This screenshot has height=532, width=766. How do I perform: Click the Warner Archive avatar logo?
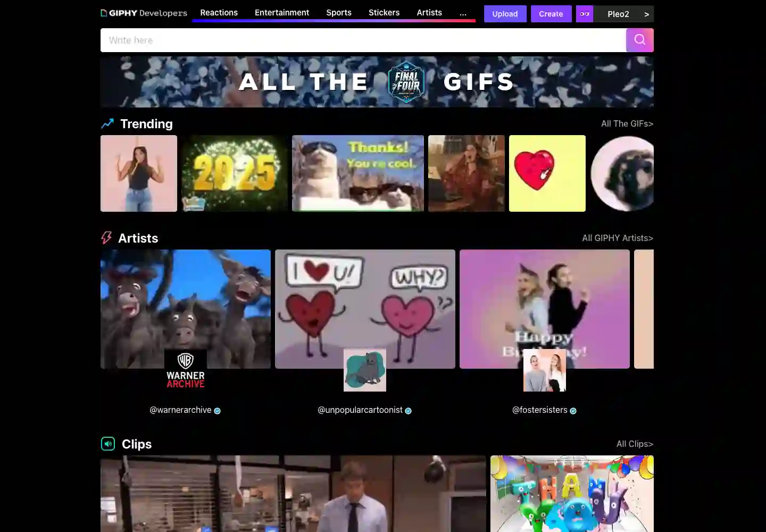pos(186,370)
